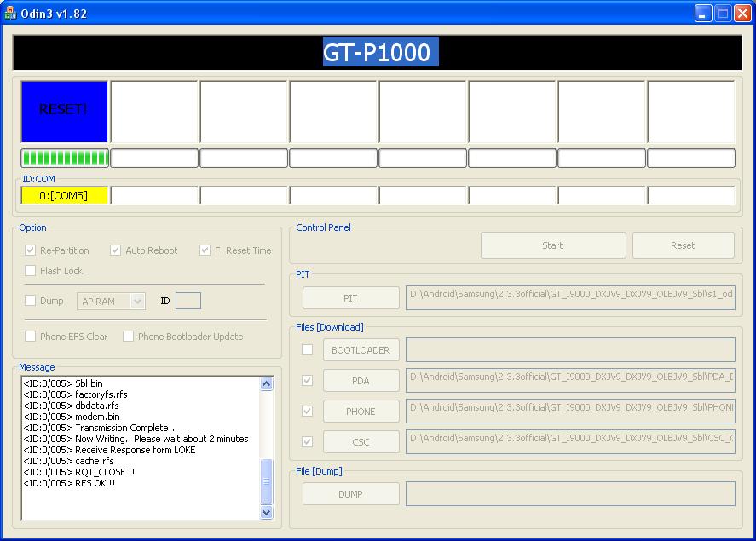Viewport: 756px width, 541px height.
Task: Click the PHONE file path field
Action: tap(570, 412)
